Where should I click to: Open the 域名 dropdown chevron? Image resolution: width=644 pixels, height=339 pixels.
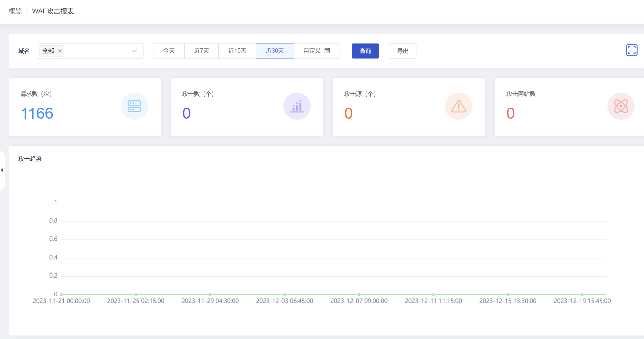click(134, 51)
